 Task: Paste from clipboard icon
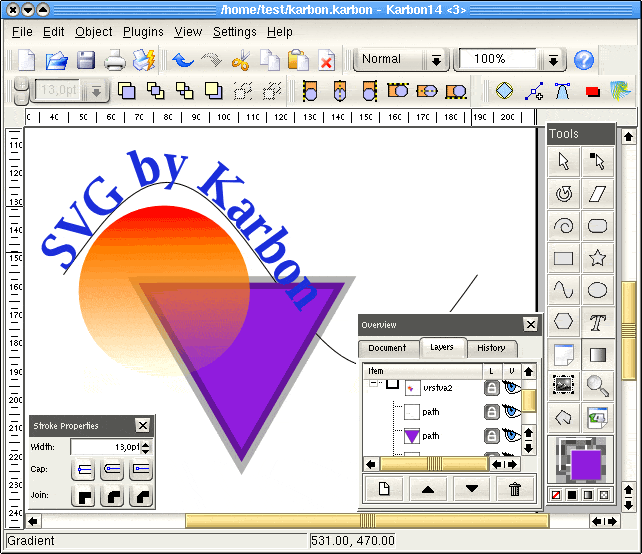coord(298,60)
